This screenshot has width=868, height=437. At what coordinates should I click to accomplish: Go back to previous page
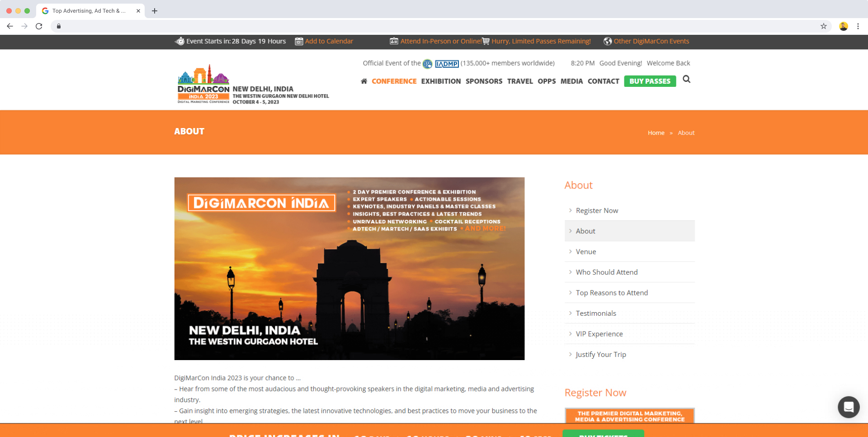(10, 26)
